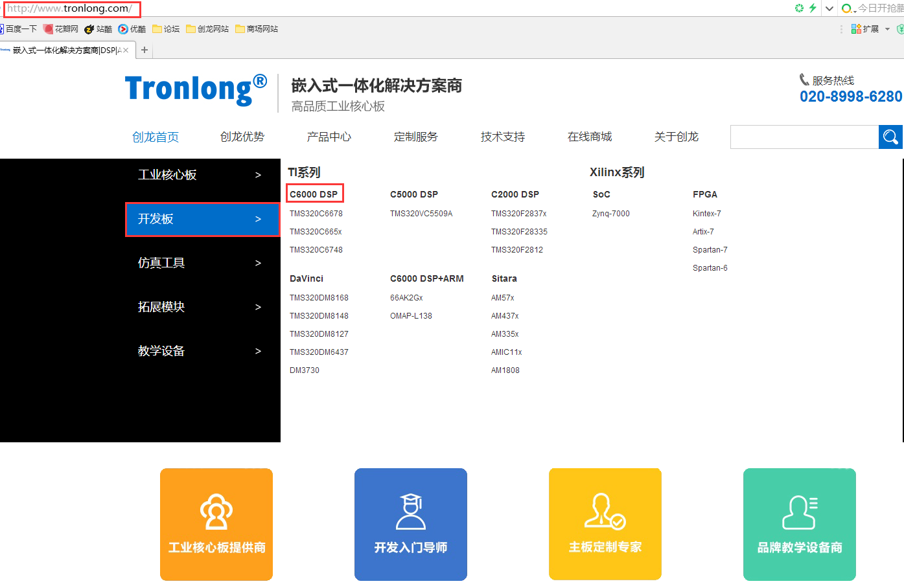Open the 工业核心板提供商 orange tile

click(216, 524)
